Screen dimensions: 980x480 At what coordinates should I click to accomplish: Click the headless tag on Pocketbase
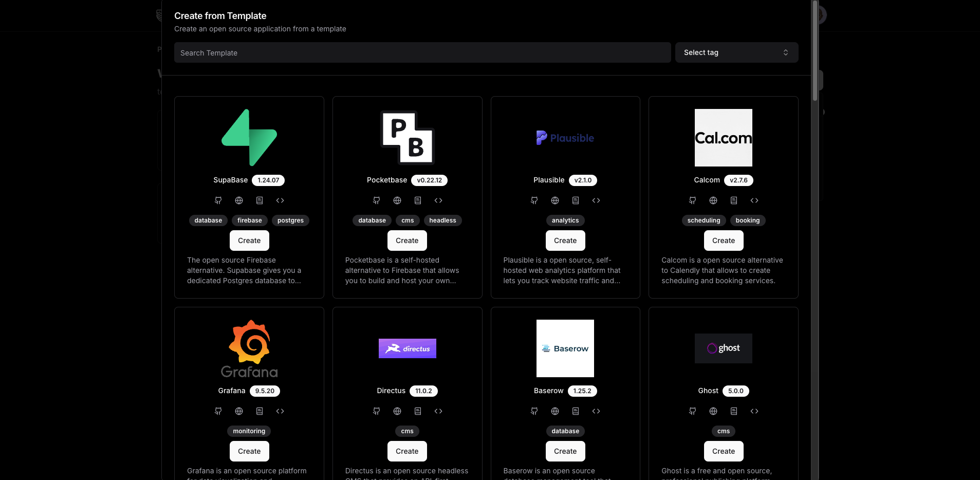click(x=442, y=220)
